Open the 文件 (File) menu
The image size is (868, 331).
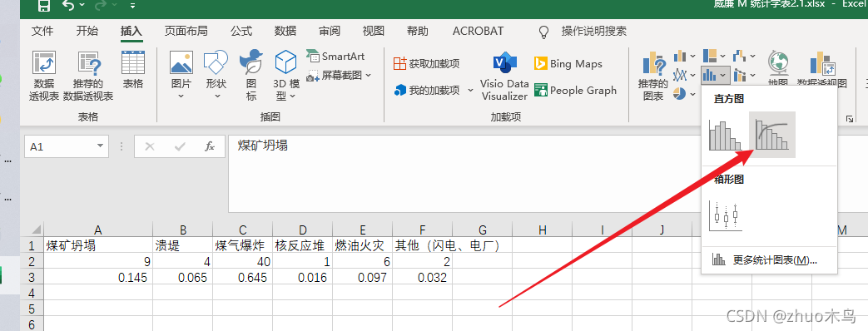[x=42, y=32]
